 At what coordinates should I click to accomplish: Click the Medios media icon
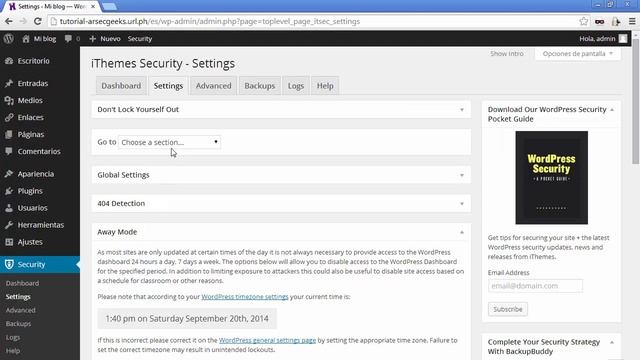pyautogui.click(x=9, y=100)
